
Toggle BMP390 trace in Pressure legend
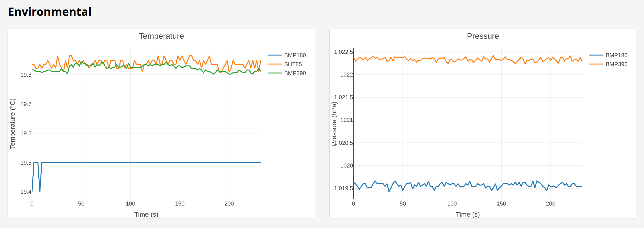click(616, 64)
